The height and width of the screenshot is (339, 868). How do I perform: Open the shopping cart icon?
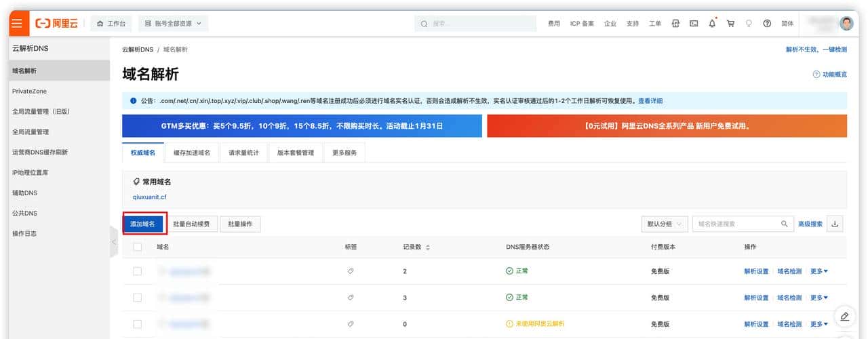pos(730,23)
